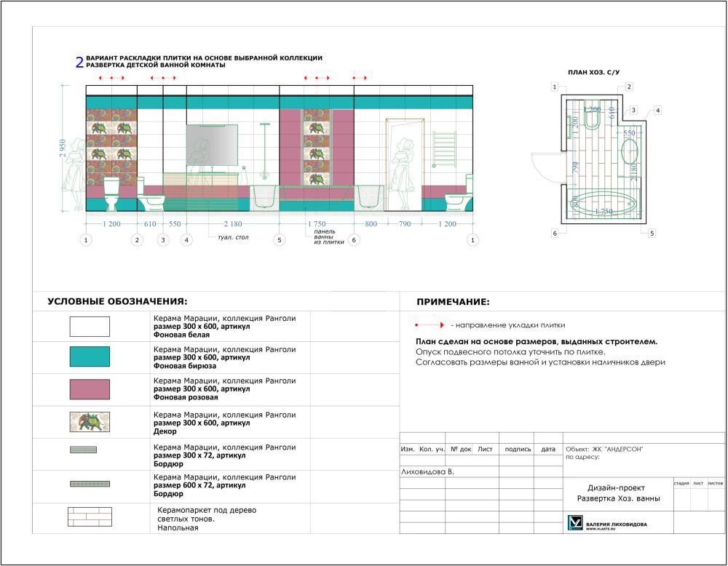Click the blue number 2 beside the title
Viewport: 728px width, 566px height.
pyautogui.click(x=79, y=63)
